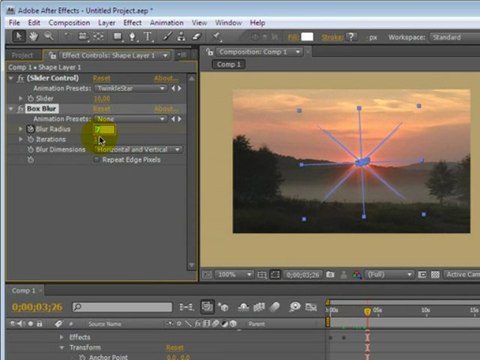Collapse the Slider Control effect
The image size is (480, 360).
pyautogui.click(x=11, y=78)
